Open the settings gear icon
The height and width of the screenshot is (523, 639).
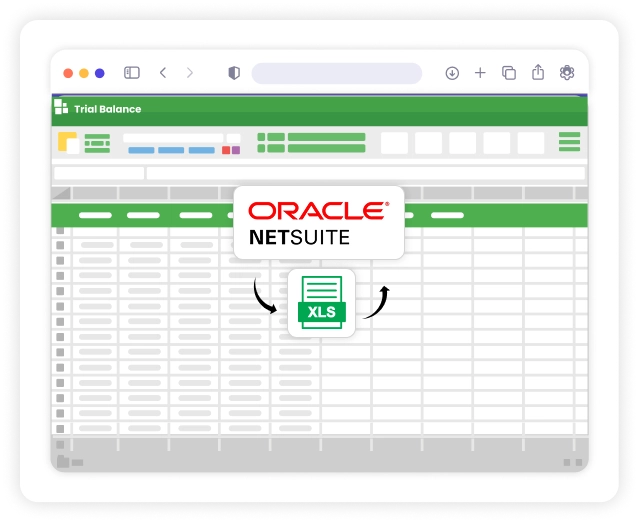pos(567,73)
